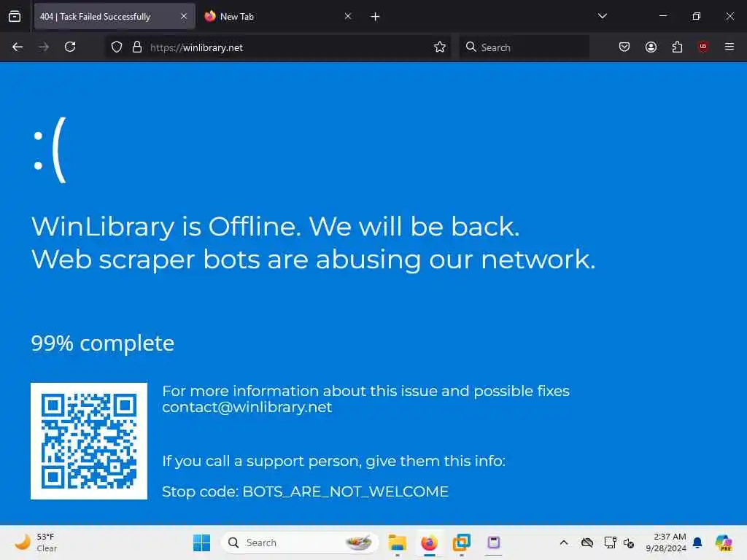Screen dimensions: 747x560
Task: Open a new tab with plus button
Action: pyautogui.click(x=376, y=17)
